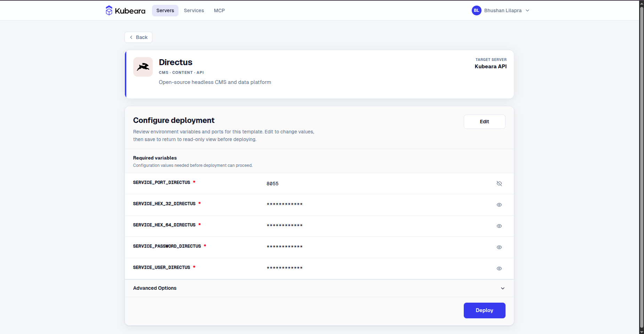The width and height of the screenshot is (644, 334).
Task: Open the Servers tab
Action: (x=165, y=10)
